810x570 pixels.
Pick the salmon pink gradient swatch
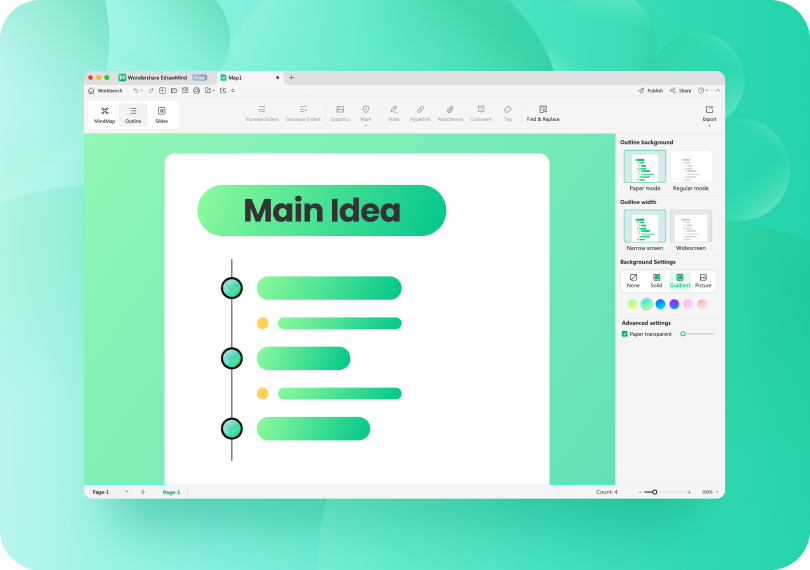702,304
